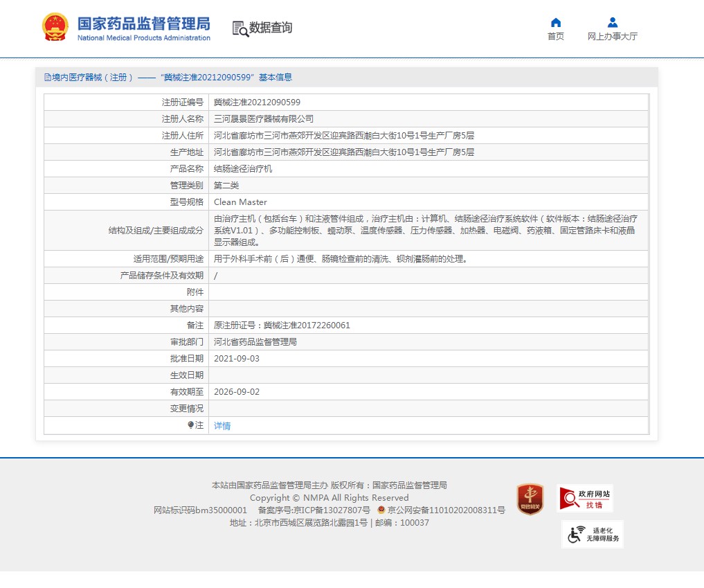Screen dimensions: 704x588
Task: Click the 适用范围/预期用途 value text
Action: 341,259
